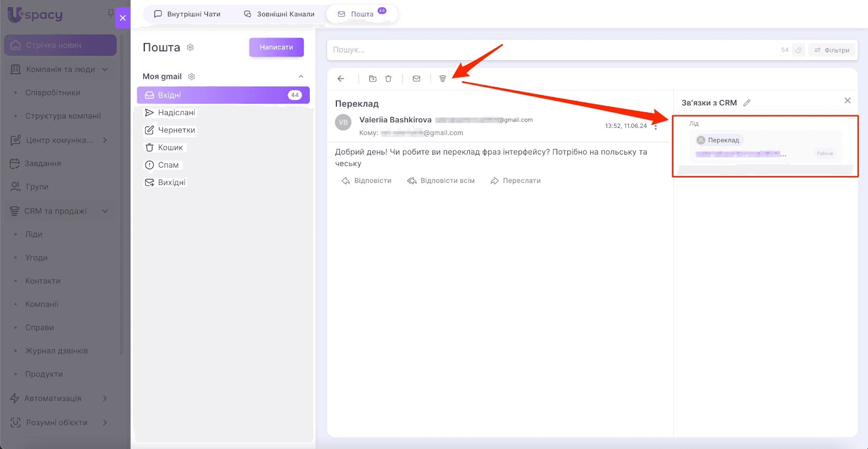Open Продукти sidebar item
Viewport: 868px width, 449px height.
(x=44, y=374)
